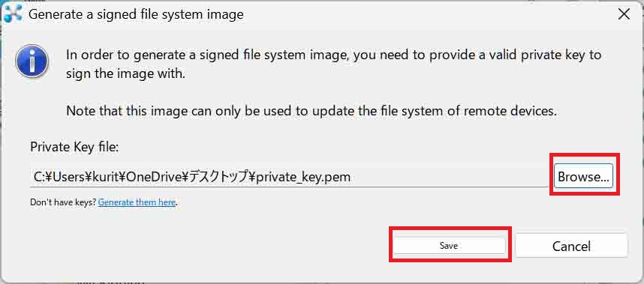Screen dimensions: 644x284
Task: Click the 'Don't have keys?' text
Action: coord(63,202)
